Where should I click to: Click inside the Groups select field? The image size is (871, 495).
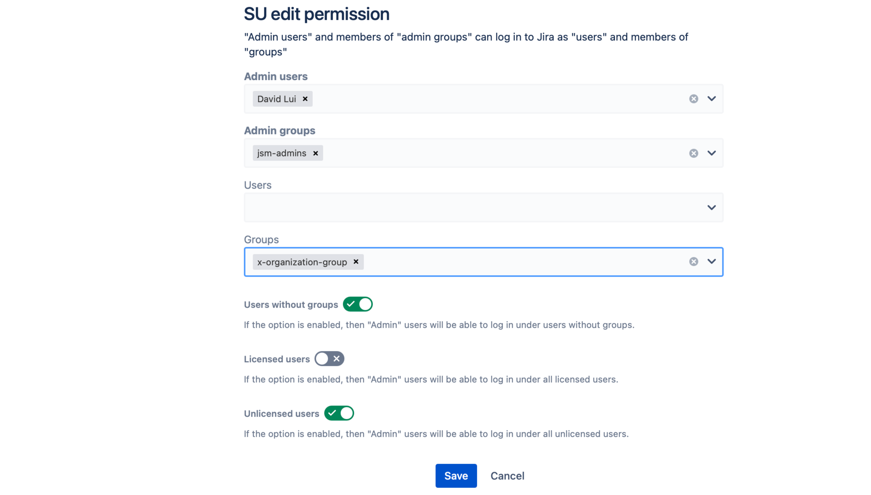[x=520, y=262]
